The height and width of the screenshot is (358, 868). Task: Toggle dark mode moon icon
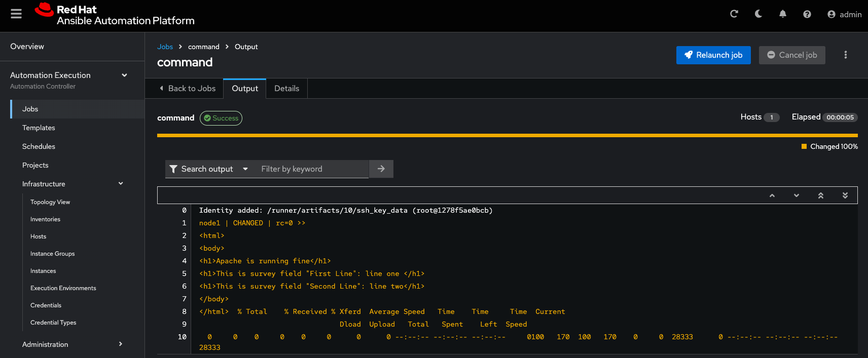click(x=758, y=14)
